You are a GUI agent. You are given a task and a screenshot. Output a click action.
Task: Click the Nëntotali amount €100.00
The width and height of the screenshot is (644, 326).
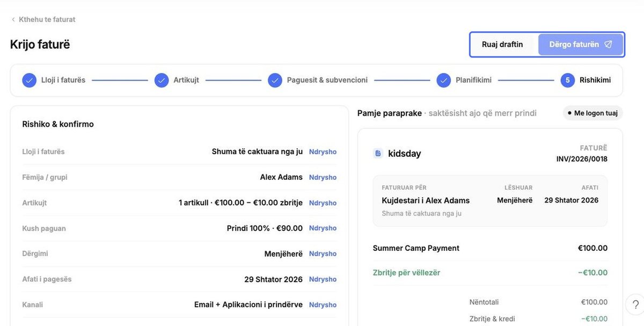594,302
